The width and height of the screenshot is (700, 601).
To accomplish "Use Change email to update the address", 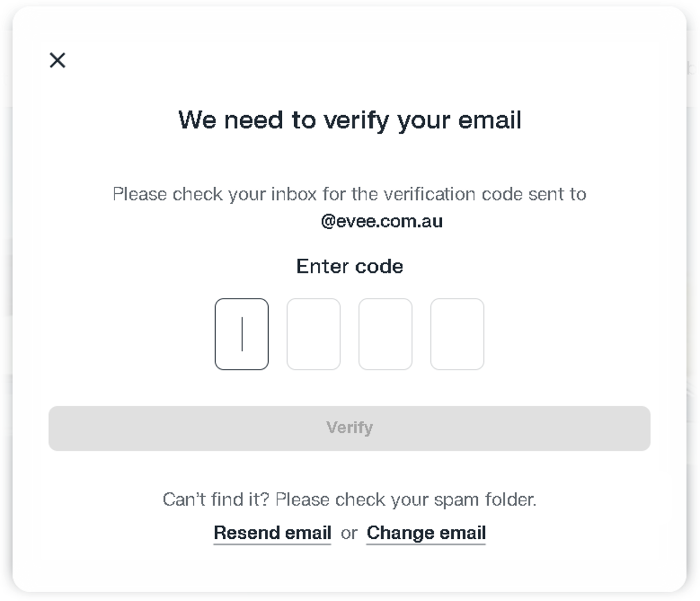I will coord(426,532).
